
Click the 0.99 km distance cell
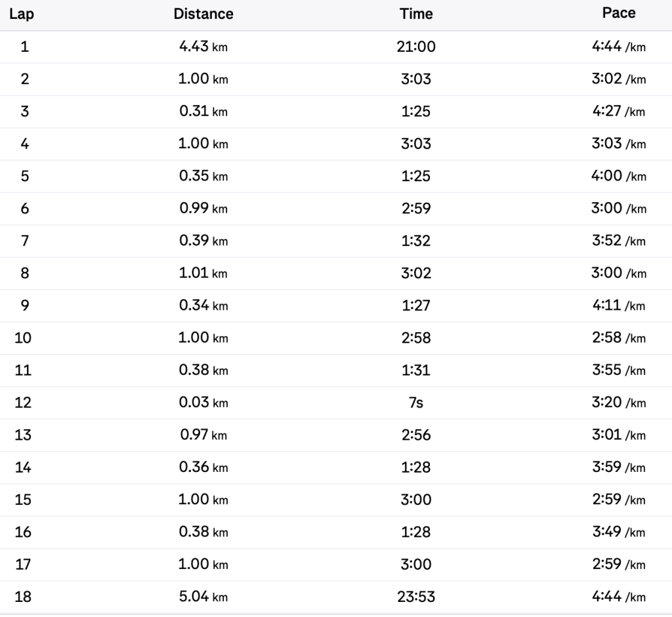[203, 208]
